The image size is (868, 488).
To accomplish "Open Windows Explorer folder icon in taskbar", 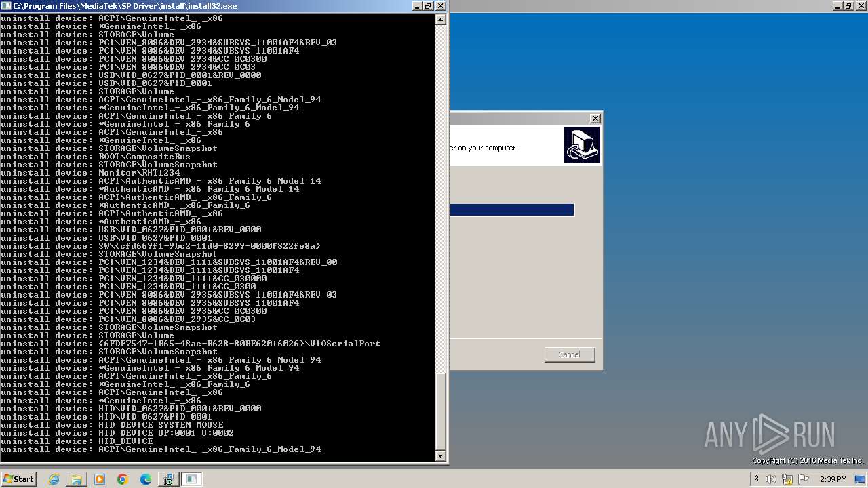I will pyautogui.click(x=77, y=479).
